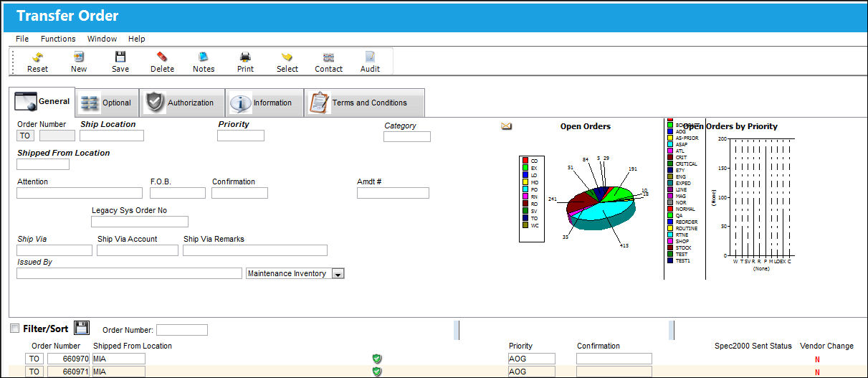Click the Open Orders by Priority chart
This screenshot has width=868, height=378.
click(761, 197)
